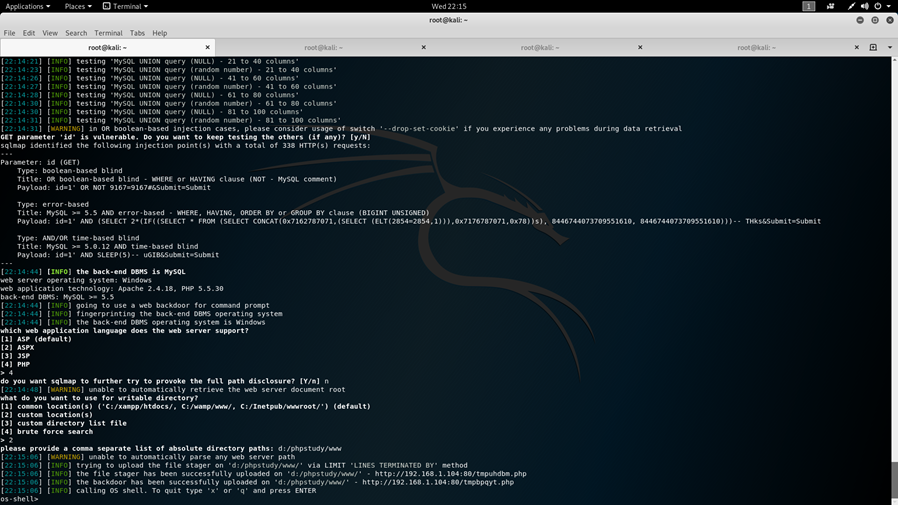Close the fourth terminal tab
This screenshot has height=505, width=898.
pos(857,48)
